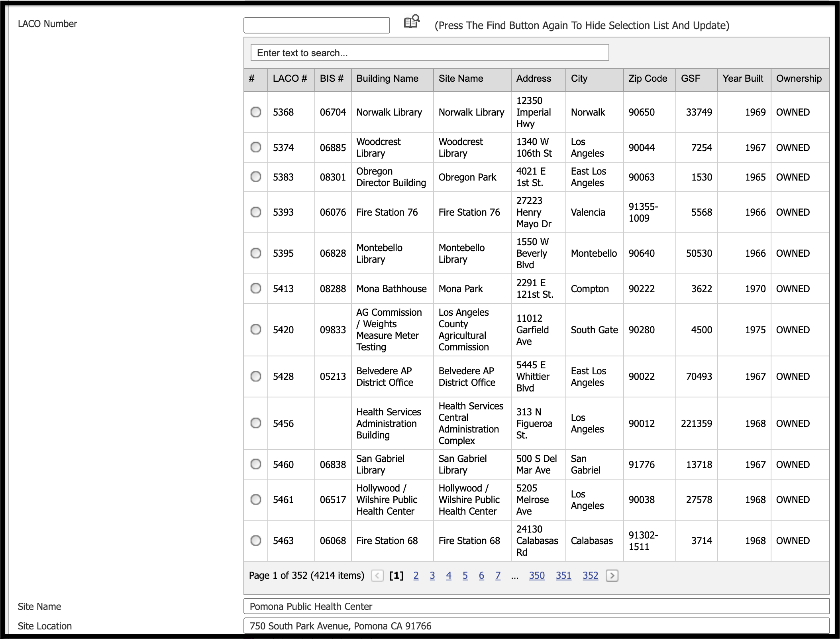This screenshot has width=840, height=639.
Task: Jump to page 351
Action: click(x=563, y=576)
